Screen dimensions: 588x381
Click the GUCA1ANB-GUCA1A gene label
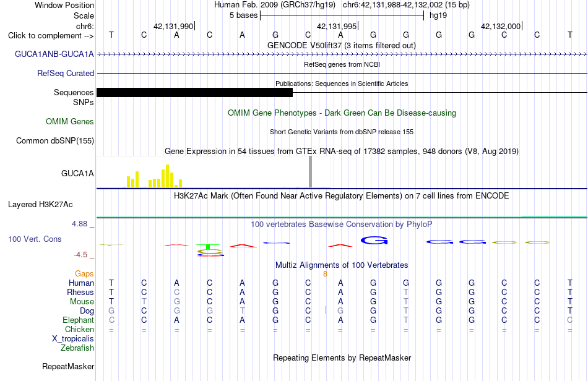(x=54, y=54)
